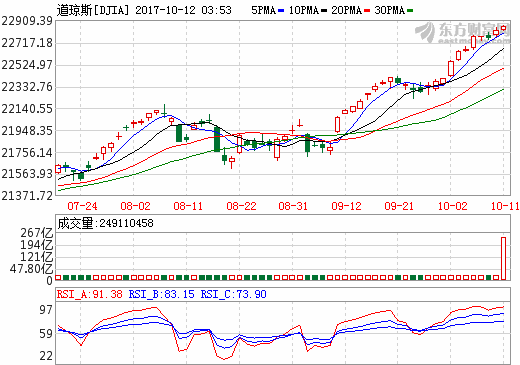Click the 59 RSI axis label
520x365 pixels.
pos(46,334)
